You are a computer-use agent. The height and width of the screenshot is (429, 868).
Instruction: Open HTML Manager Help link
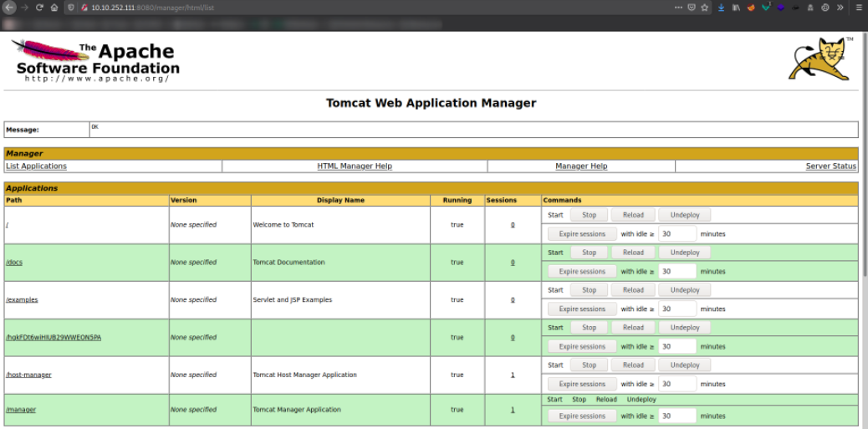click(355, 166)
